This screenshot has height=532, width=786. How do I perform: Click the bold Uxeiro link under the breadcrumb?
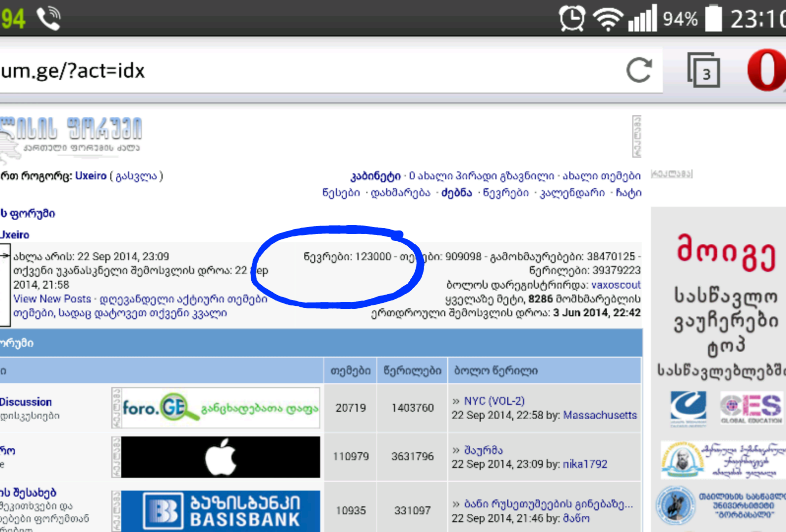[x=15, y=234]
